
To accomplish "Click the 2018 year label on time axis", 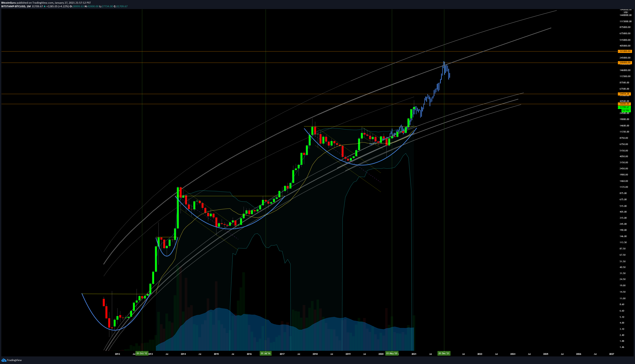I will point(315,354).
